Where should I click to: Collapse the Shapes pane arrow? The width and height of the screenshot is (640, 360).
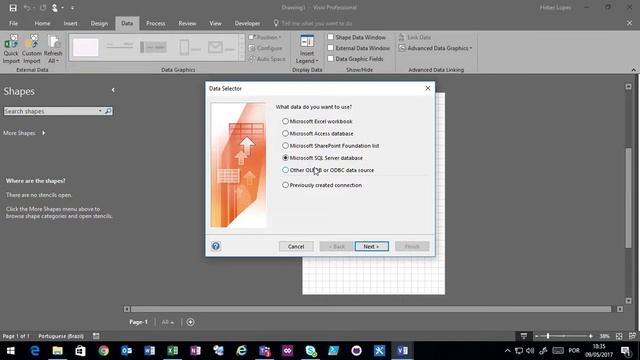pyautogui.click(x=113, y=90)
